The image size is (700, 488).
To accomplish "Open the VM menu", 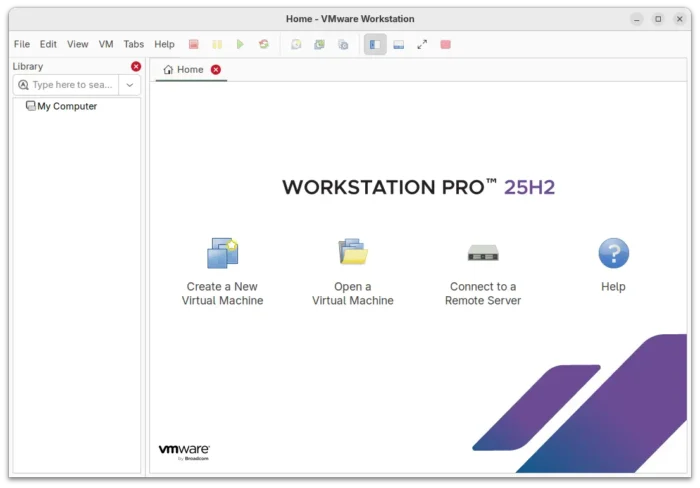I will point(106,44).
